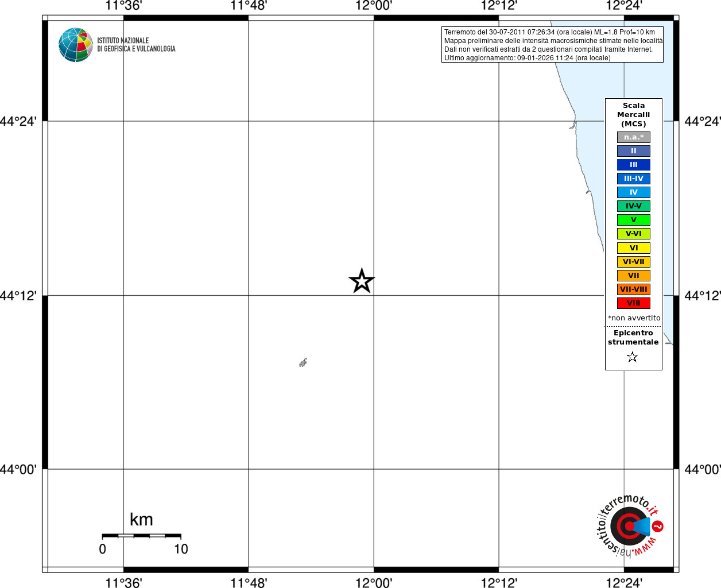Image resolution: width=721 pixels, height=588 pixels.
Task: Click the INGV globe logo
Action: (x=76, y=45)
